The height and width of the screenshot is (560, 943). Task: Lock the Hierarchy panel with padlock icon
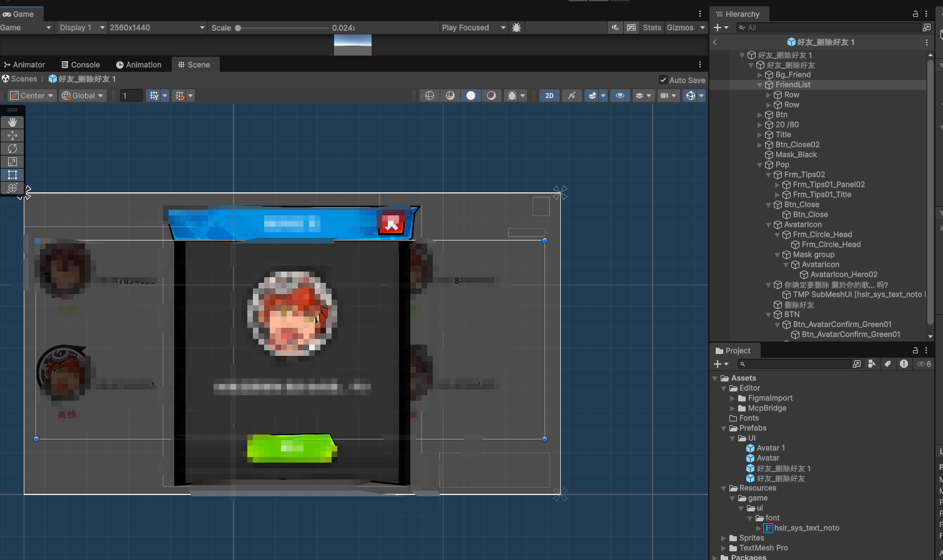[915, 14]
